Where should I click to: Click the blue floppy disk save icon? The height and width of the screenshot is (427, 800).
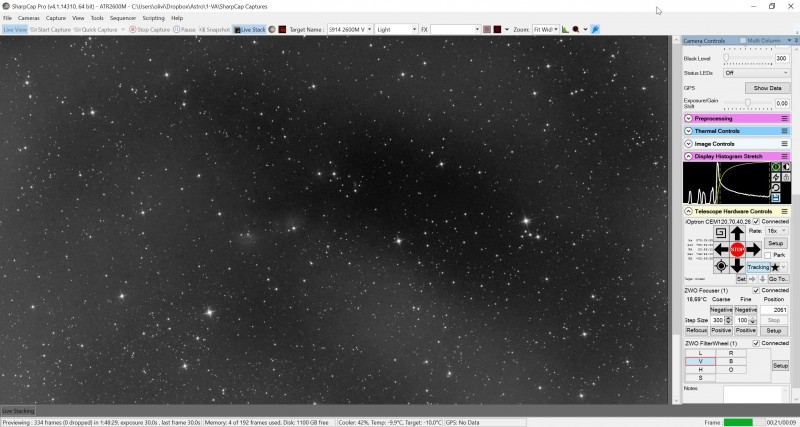point(776,197)
